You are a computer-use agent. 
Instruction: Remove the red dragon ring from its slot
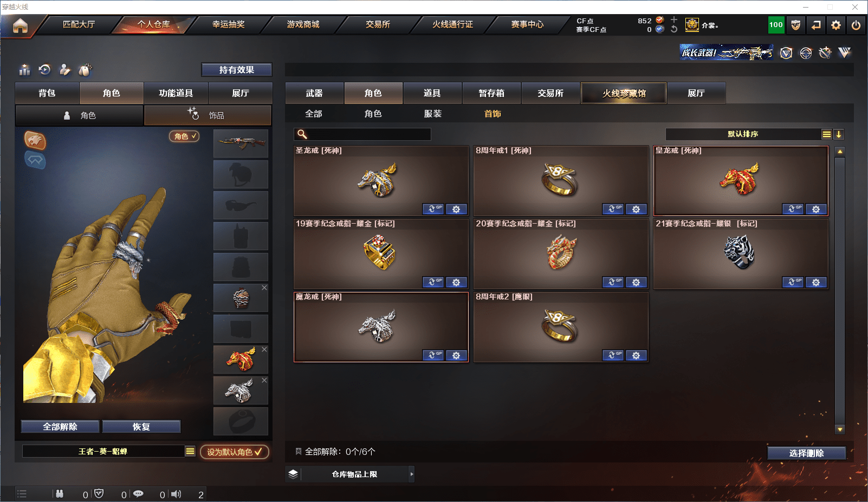point(264,349)
